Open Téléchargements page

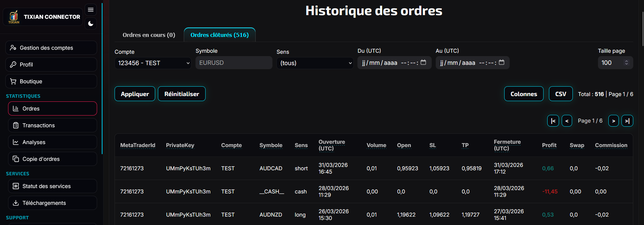click(x=52, y=203)
